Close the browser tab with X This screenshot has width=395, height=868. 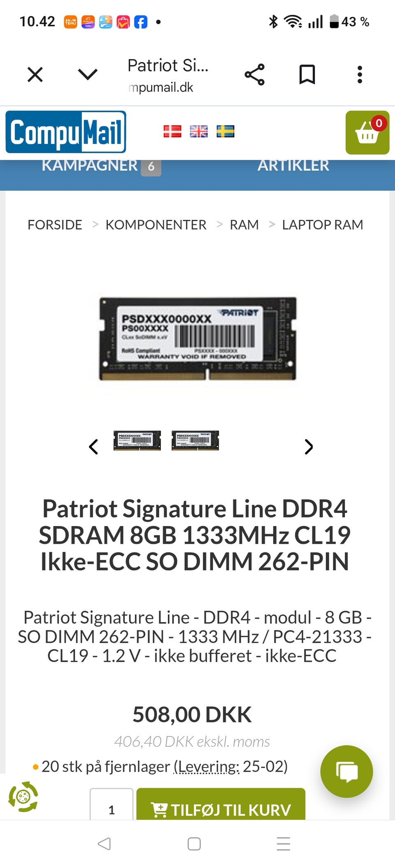35,75
